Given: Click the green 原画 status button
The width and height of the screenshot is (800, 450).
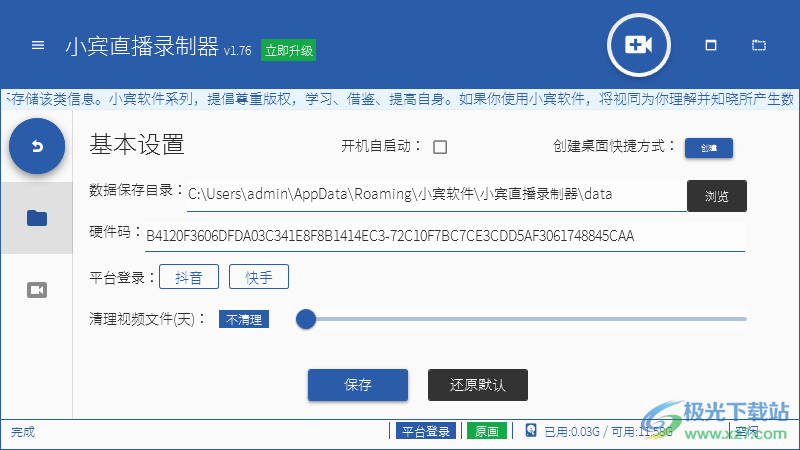Looking at the screenshot, I should pyautogui.click(x=487, y=431).
